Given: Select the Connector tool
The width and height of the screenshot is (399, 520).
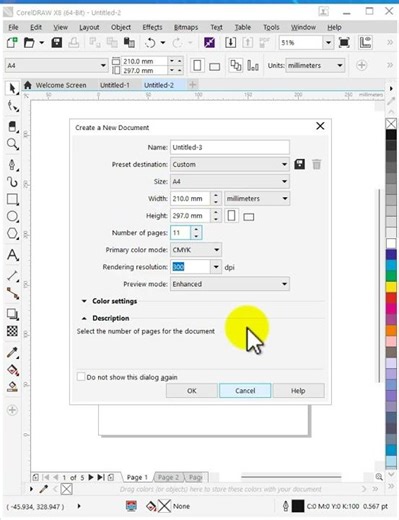Looking at the screenshot, I should (12, 293).
